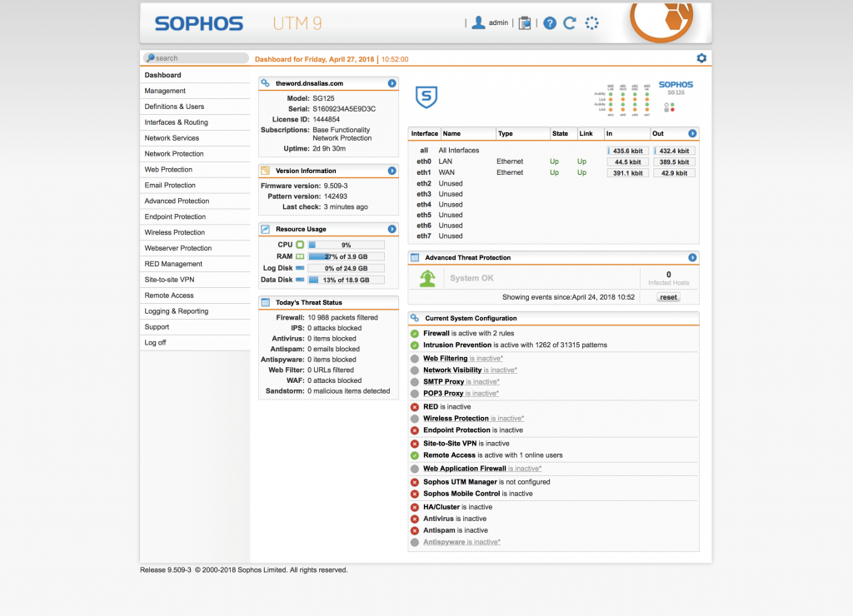Click the Today's Threat Status calendar icon
Image resolution: width=853 pixels, height=616 pixels.
[x=266, y=303]
